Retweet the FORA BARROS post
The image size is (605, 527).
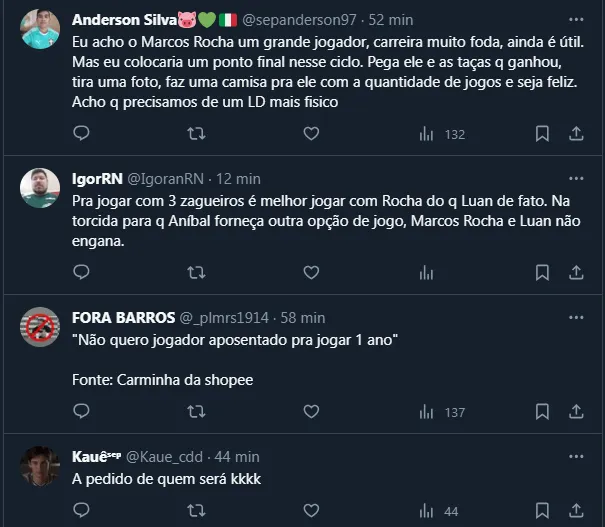click(x=197, y=411)
